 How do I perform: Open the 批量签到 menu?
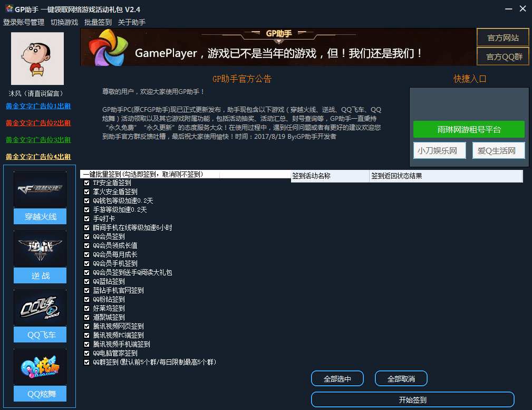(x=98, y=22)
